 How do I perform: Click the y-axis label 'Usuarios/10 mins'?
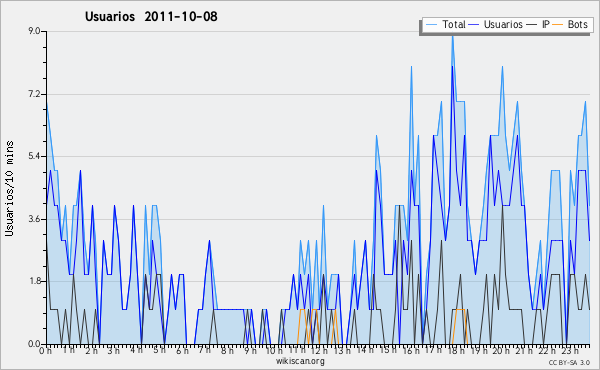click(x=9, y=188)
